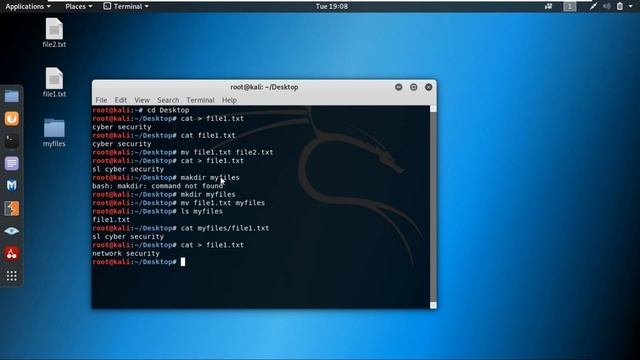The height and width of the screenshot is (360, 640).
Task: Click the pen/recorder icon in top bar
Action: pos(593,6)
